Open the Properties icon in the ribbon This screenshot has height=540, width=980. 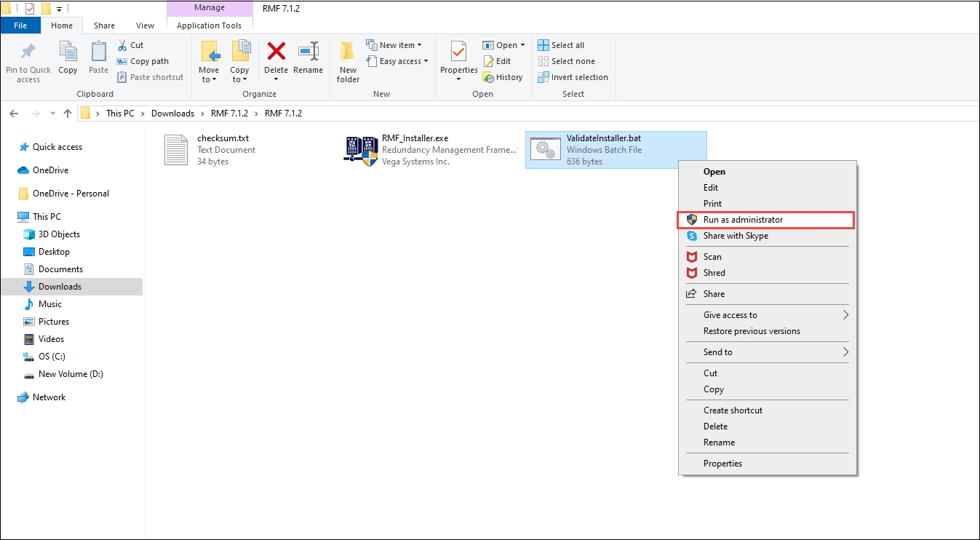458,52
